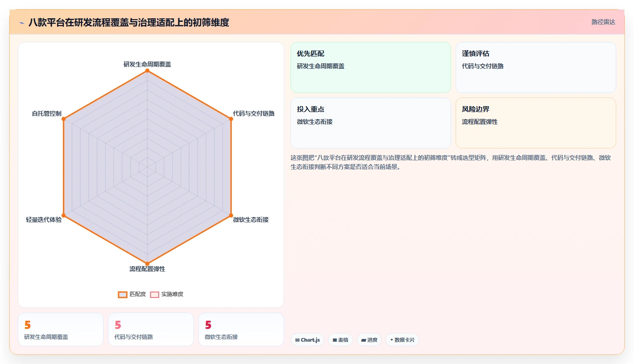Screen dimensions: 634x364
Task: Toggle the 匹配度 dataset in the chart legend
Action: point(132,294)
